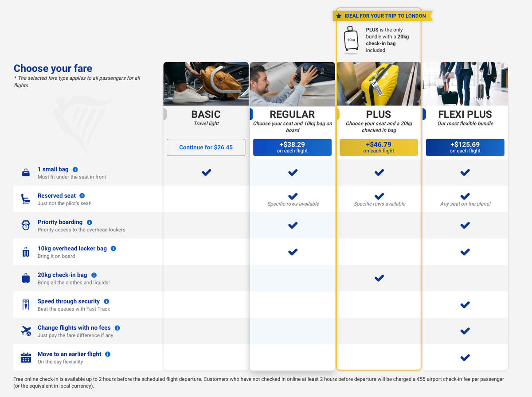Click info icon beside 20kg check-in bag
This screenshot has width=532, height=397.
coord(94,275)
